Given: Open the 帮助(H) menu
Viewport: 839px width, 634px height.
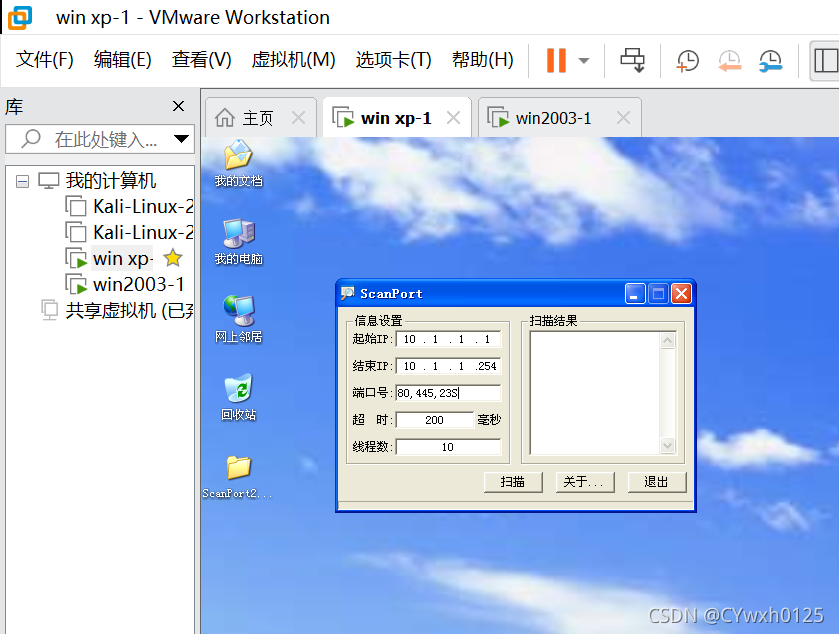Looking at the screenshot, I should [x=482, y=59].
